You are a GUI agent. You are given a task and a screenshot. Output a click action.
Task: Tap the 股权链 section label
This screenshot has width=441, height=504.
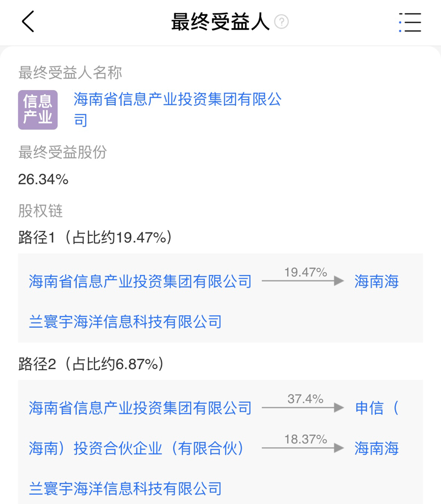pyautogui.click(x=40, y=211)
